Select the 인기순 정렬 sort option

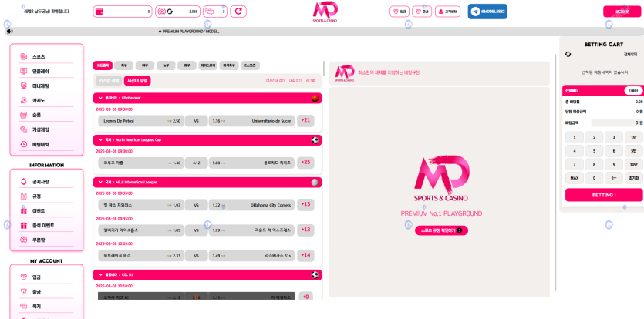[x=109, y=80]
